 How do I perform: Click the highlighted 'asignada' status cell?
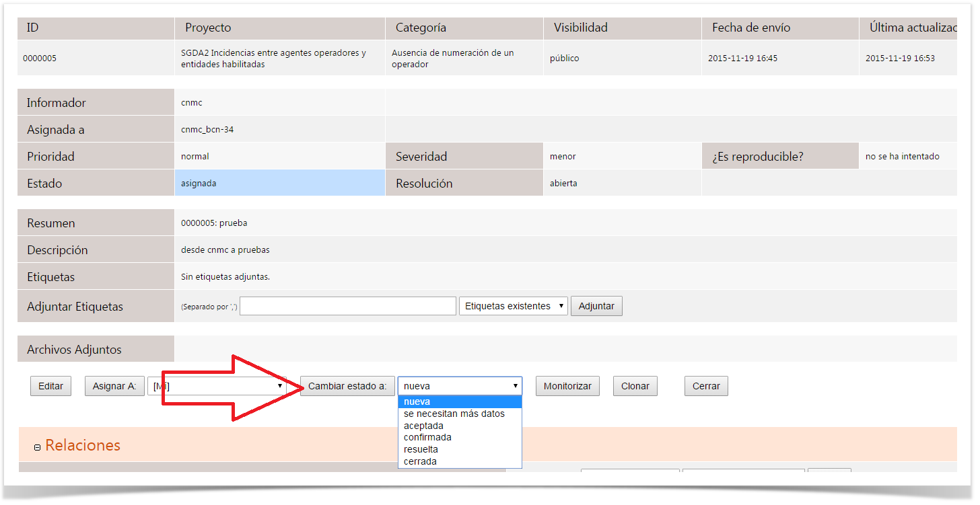point(279,183)
